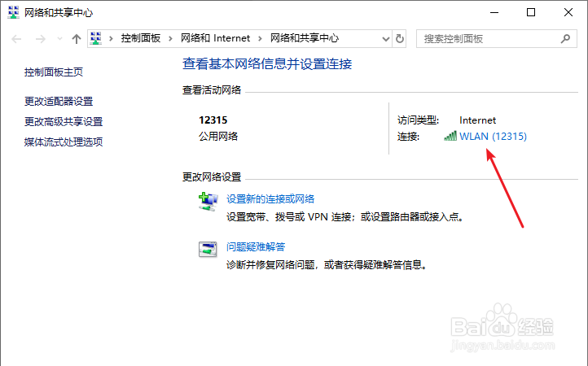Image resolution: width=588 pixels, height=366 pixels.
Task: Click the Forward navigation arrow
Action: click(x=41, y=38)
